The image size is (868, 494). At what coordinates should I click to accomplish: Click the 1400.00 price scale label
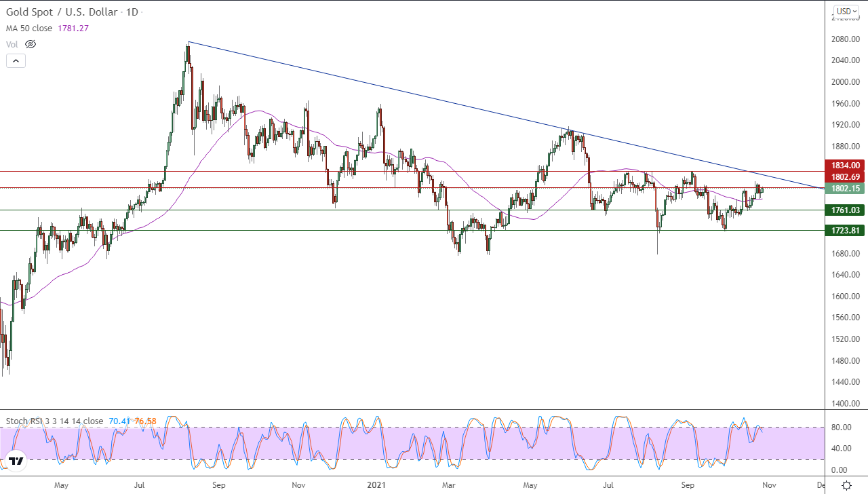tap(846, 404)
